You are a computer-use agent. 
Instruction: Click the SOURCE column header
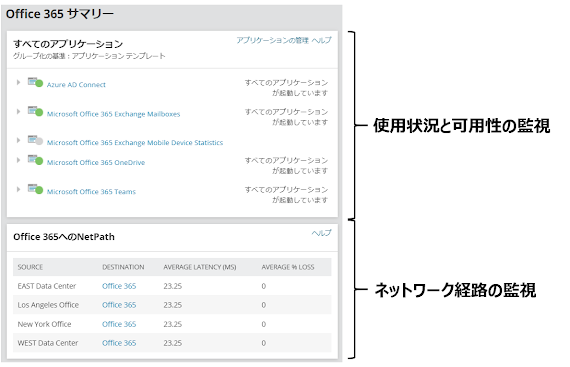click(x=30, y=267)
